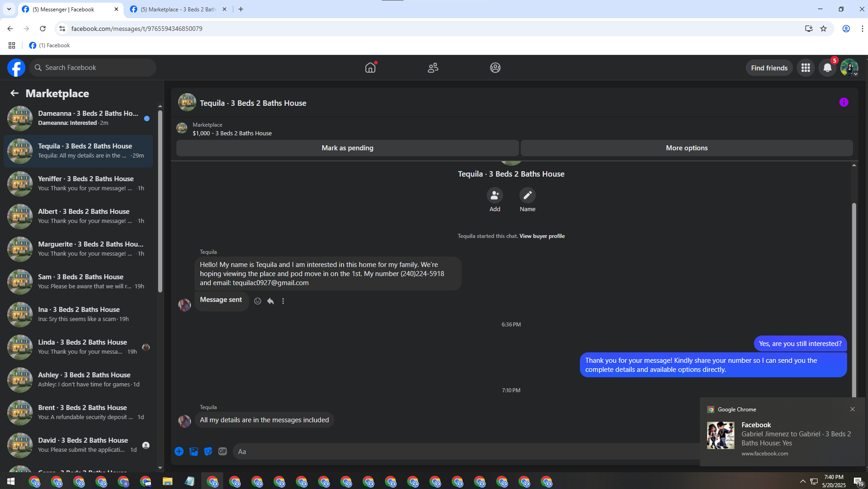Image resolution: width=868 pixels, height=489 pixels.
Task: Go back using the Marketplace arrow
Action: tap(15, 93)
